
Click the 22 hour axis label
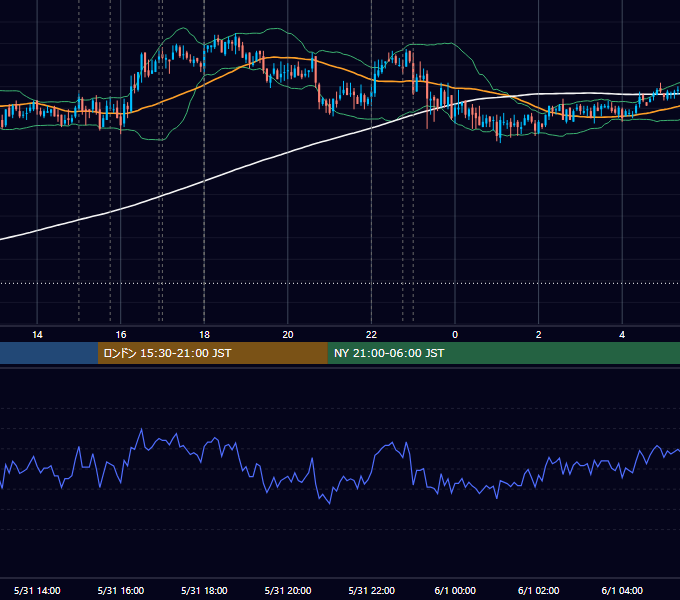[x=371, y=335]
